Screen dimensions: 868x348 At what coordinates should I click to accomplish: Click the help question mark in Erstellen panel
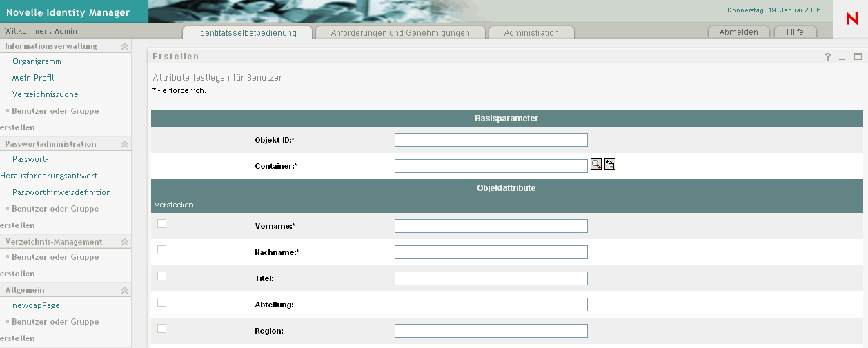click(x=828, y=57)
